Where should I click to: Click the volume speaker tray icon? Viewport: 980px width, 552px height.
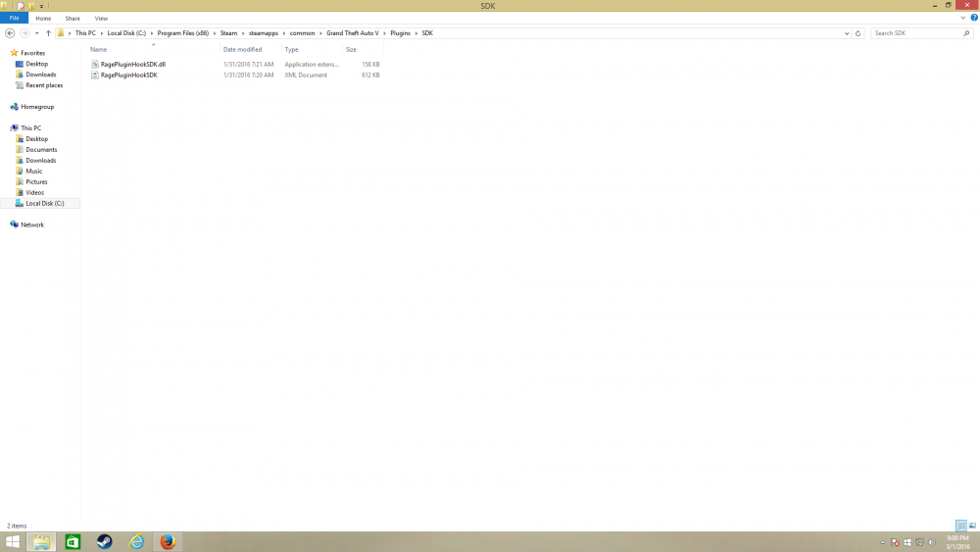click(x=932, y=542)
